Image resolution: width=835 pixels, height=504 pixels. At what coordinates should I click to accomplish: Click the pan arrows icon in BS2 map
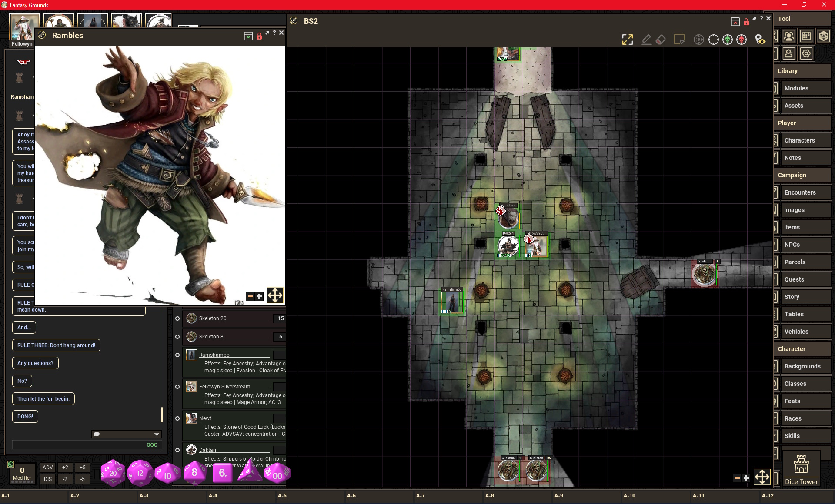(x=762, y=477)
